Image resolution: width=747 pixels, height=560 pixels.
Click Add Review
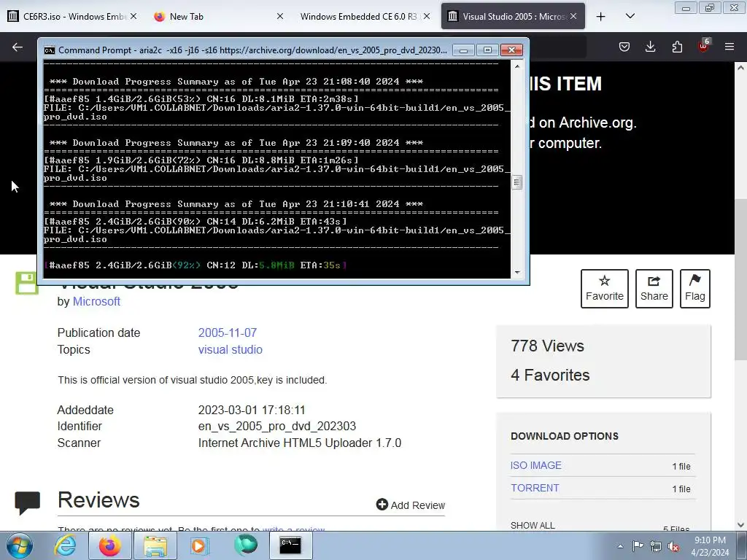click(x=411, y=505)
